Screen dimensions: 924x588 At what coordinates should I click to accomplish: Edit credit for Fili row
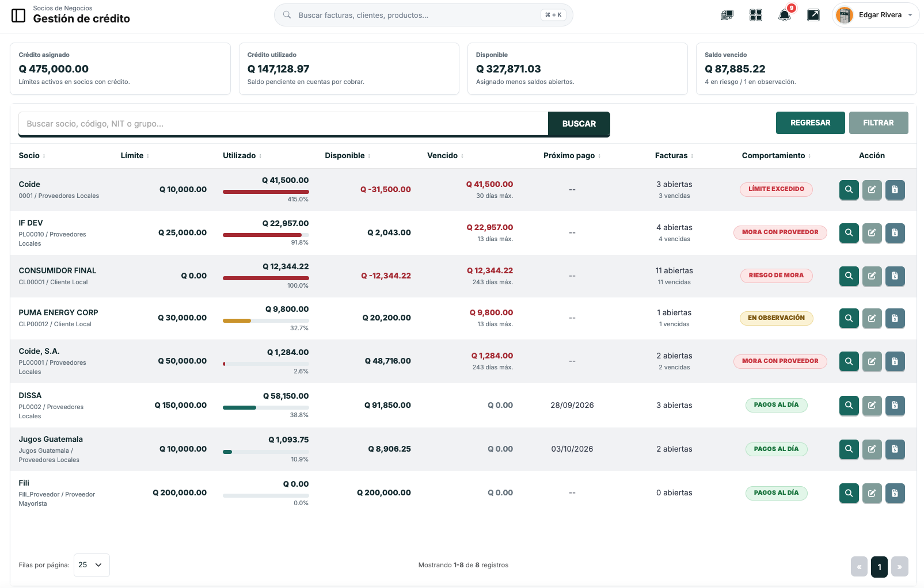pyautogui.click(x=872, y=493)
